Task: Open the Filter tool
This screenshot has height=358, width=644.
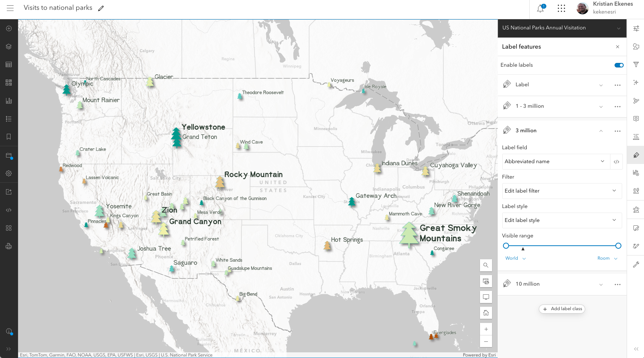Action: coord(636,65)
